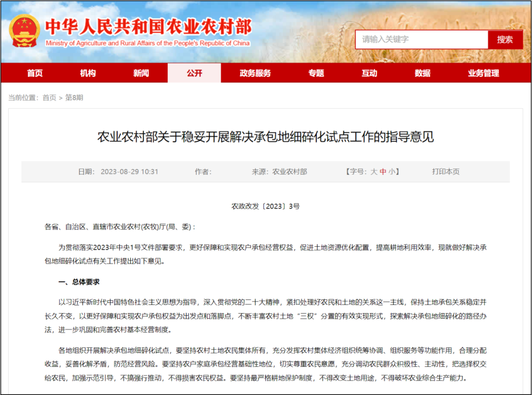Click the paragraph starting 以习近平新时代中国特色社会主义思想
The width and height of the screenshot is (532, 395).
pyautogui.click(x=266, y=316)
